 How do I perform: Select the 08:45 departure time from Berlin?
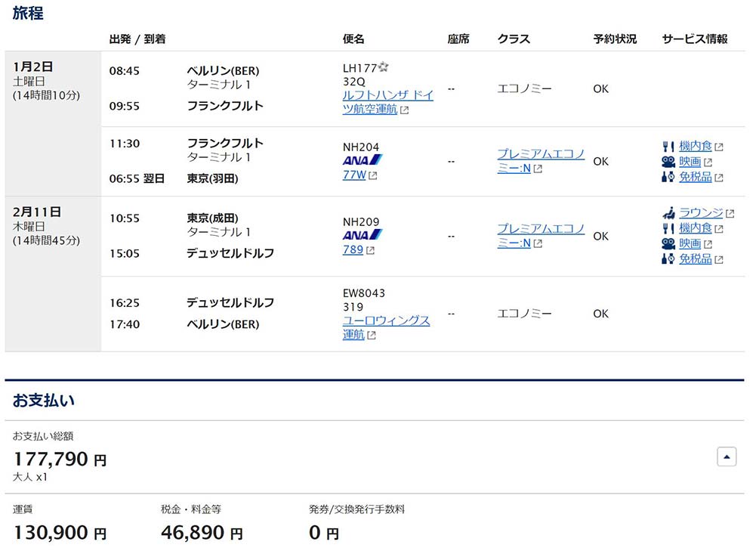125,71
